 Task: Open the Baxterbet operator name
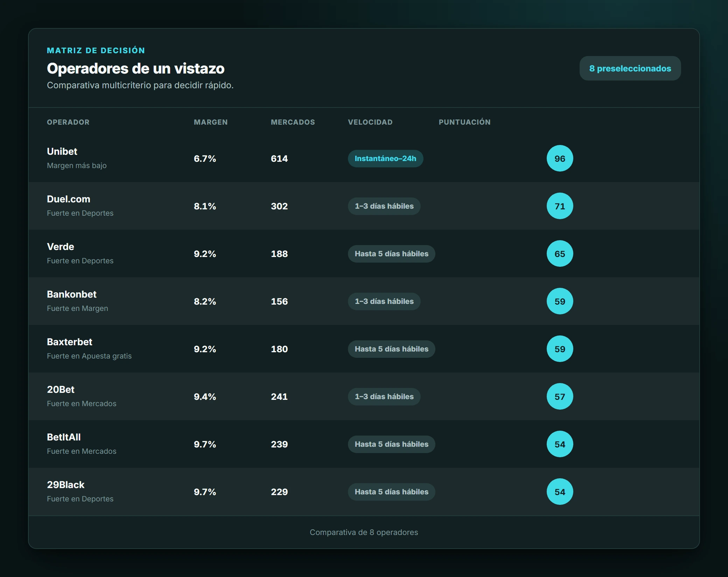click(70, 342)
